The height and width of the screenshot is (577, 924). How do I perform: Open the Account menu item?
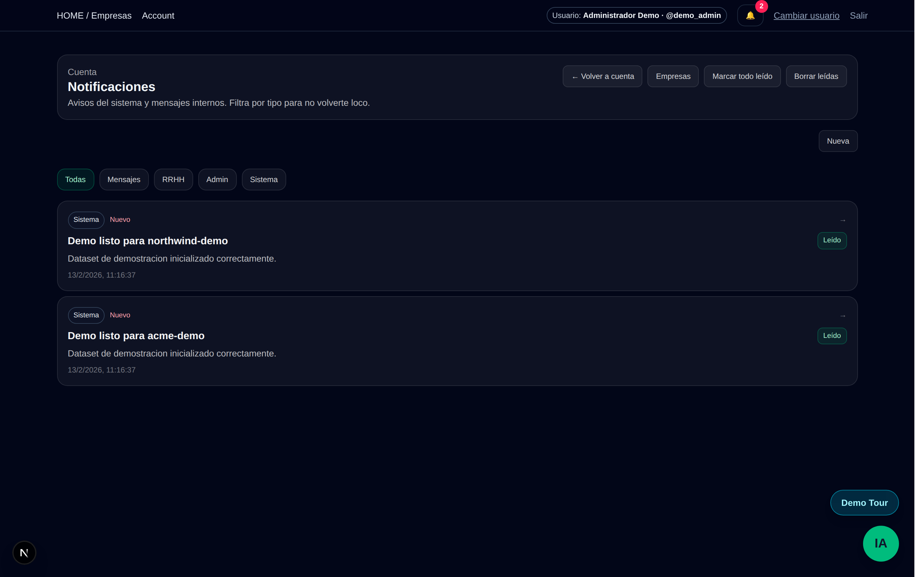[x=158, y=16]
